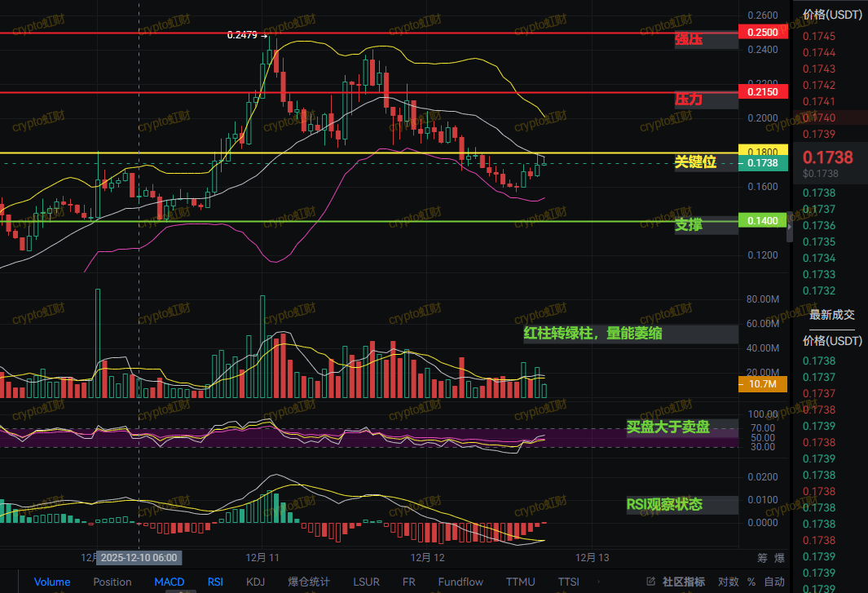Toggle the MACD indicator
The image size is (868, 593).
coord(170,582)
